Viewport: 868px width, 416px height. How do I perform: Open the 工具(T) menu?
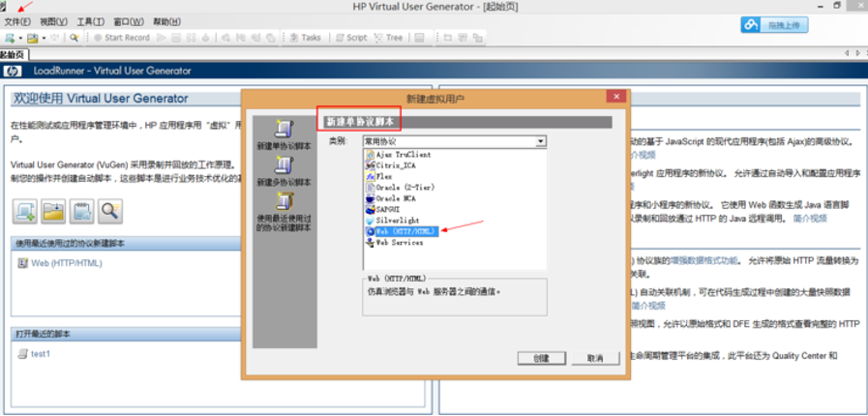(91, 22)
